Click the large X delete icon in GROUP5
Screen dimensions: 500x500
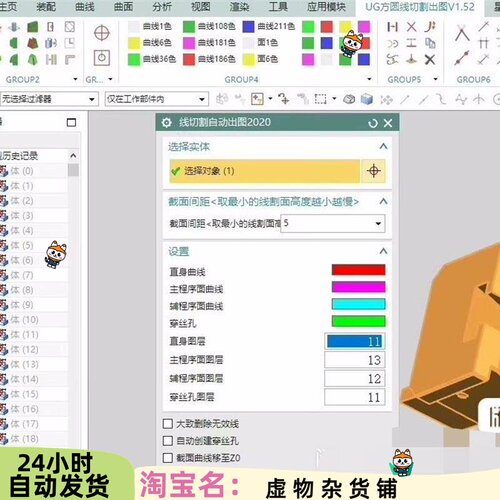(430, 60)
